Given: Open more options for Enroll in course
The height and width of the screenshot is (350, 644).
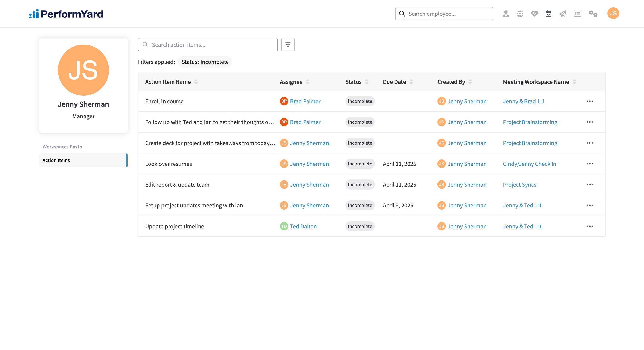Looking at the screenshot, I should coord(589,101).
